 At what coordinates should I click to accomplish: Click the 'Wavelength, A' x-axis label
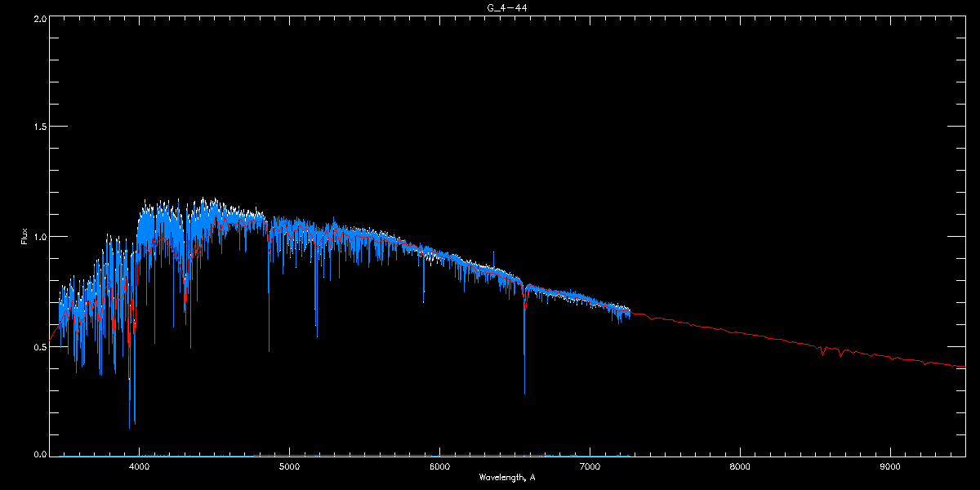click(x=507, y=477)
